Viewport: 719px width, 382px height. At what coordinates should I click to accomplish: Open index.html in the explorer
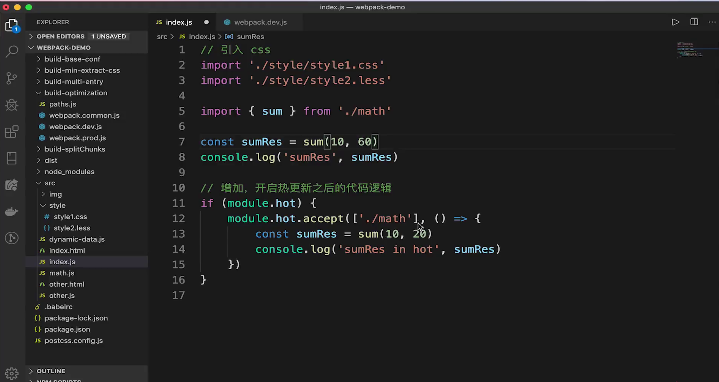pos(87,250)
